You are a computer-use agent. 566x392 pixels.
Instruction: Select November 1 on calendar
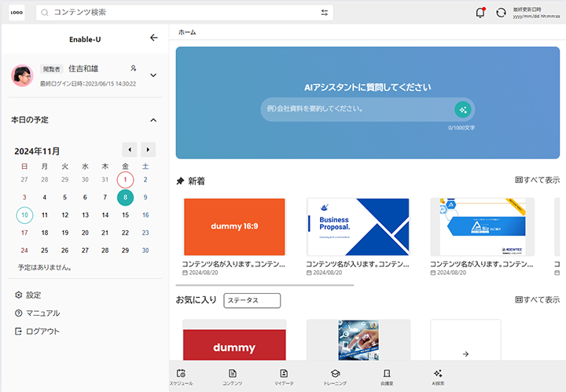125,180
